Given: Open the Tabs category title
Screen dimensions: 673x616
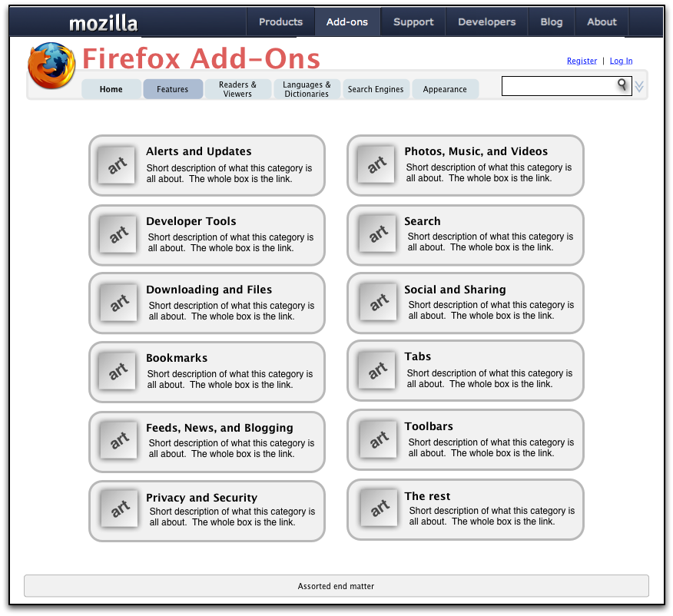Looking at the screenshot, I should [x=418, y=356].
